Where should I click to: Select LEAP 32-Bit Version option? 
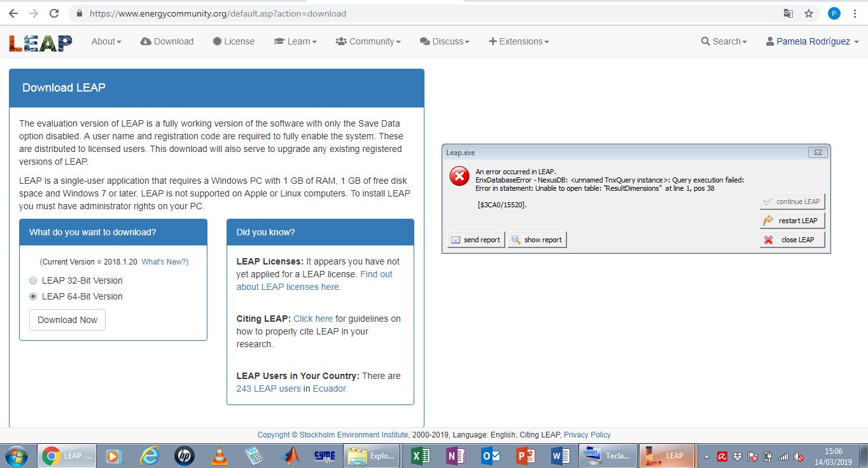[33, 280]
